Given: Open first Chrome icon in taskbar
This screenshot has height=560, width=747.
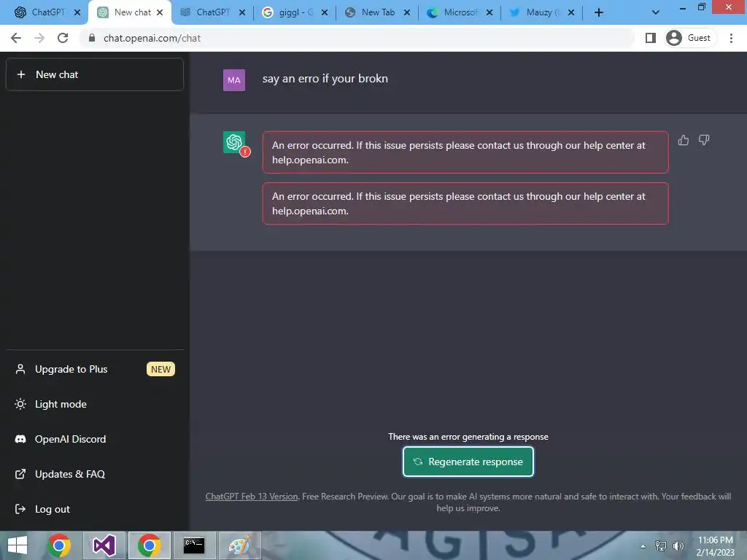Looking at the screenshot, I should [59, 545].
